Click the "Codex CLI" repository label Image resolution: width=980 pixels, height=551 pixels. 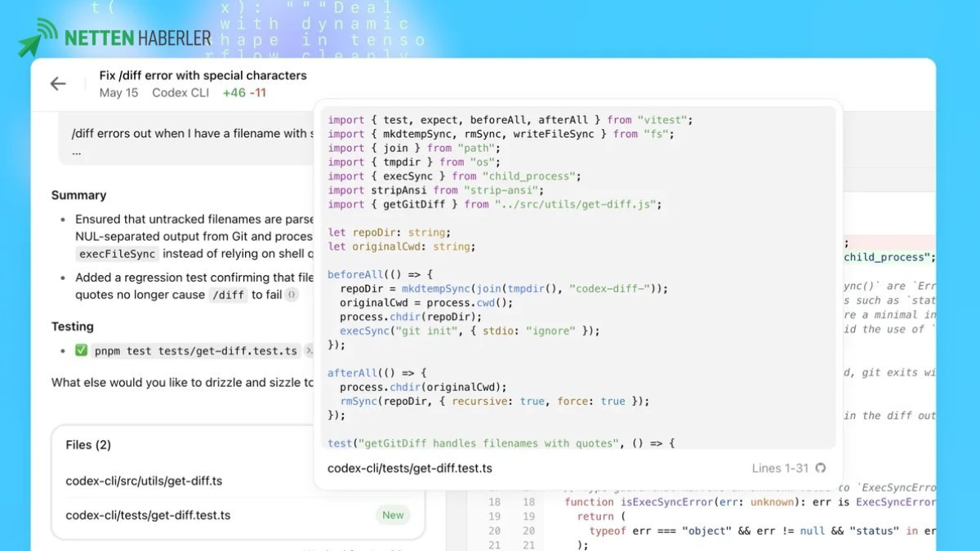180,93
